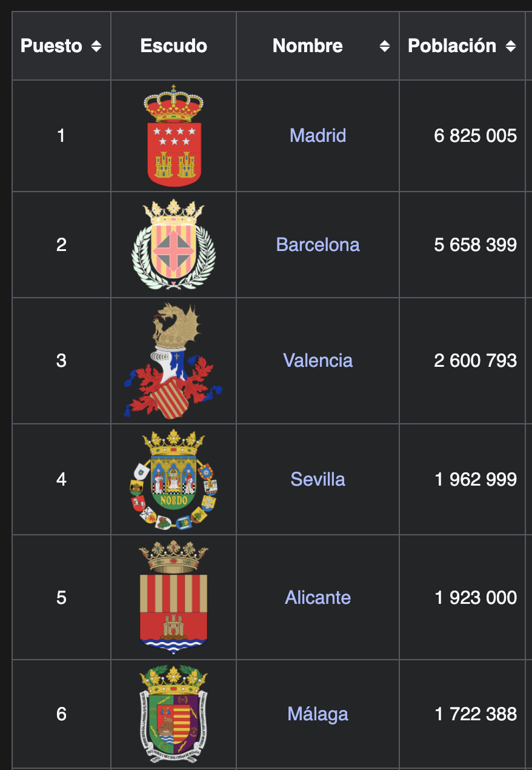Viewport: 532px width, 770px height.
Task: Open the Madrid link
Action: tap(318, 135)
